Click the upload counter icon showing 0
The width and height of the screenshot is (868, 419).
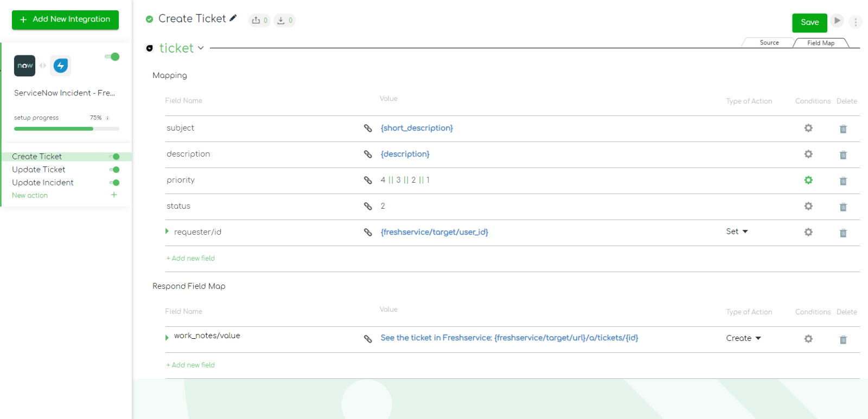click(x=259, y=21)
